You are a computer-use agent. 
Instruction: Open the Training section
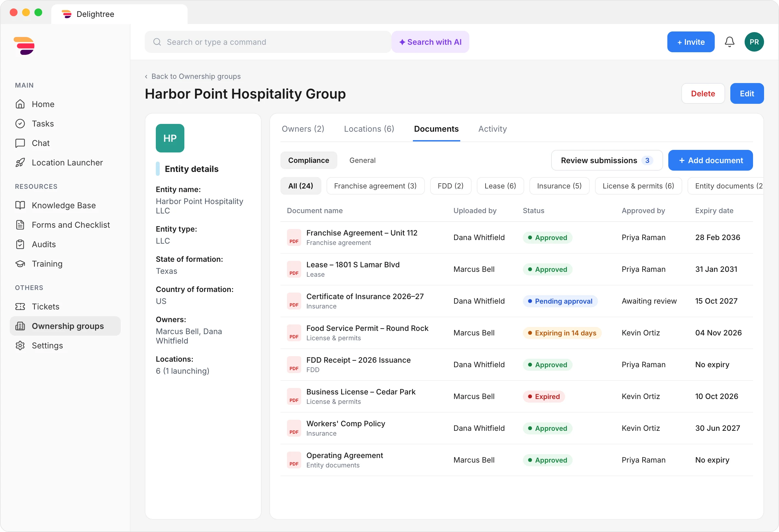[65, 264]
